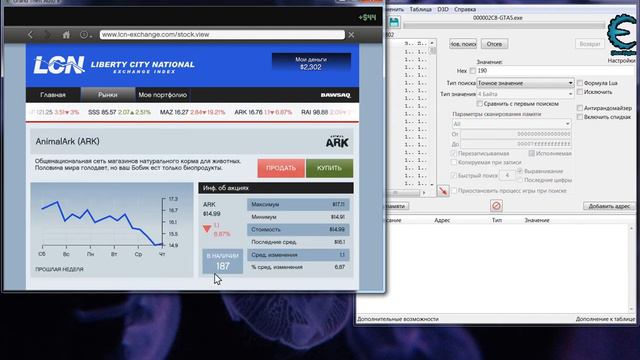This screenshot has height=360, width=640.
Task: Click the ARK company logo
Action: pyautogui.click(x=337, y=142)
